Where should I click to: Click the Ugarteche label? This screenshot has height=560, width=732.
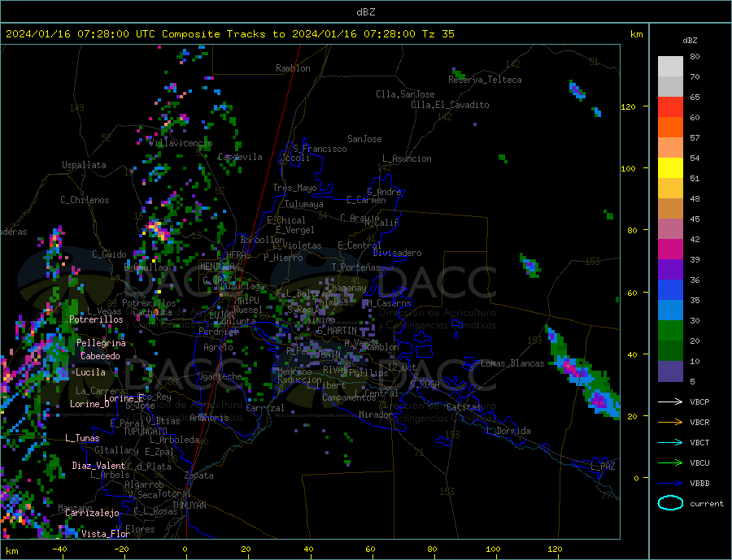pyautogui.click(x=220, y=376)
